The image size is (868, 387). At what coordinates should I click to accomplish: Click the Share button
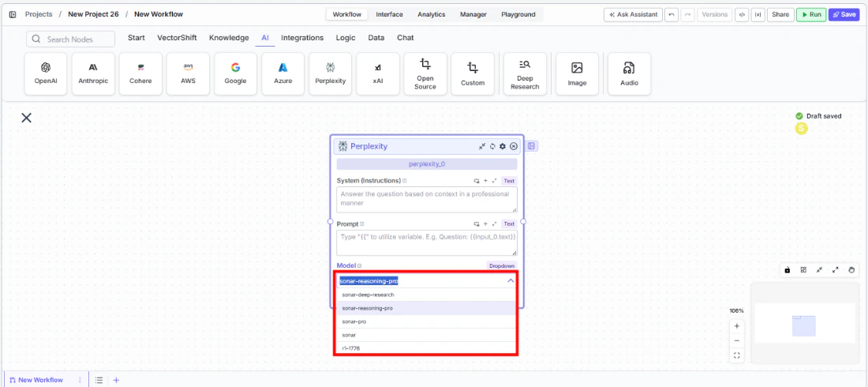point(780,14)
